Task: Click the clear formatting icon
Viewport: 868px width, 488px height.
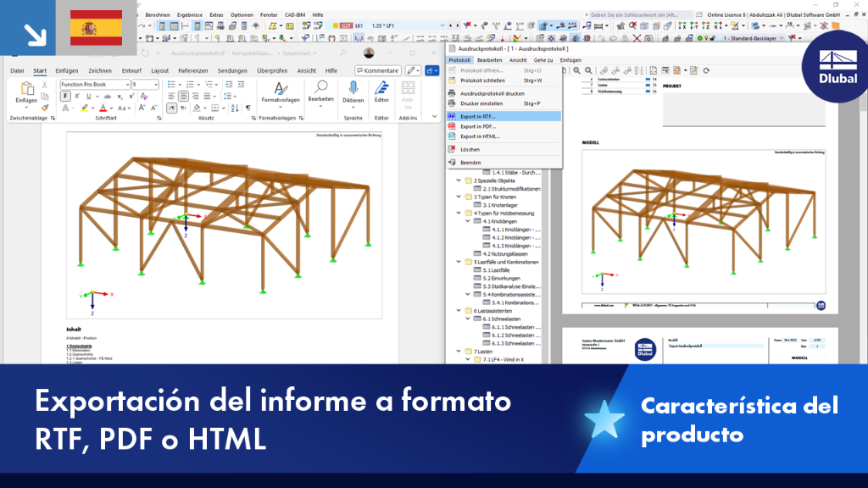Action: pyautogui.click(x=144, y=97)
